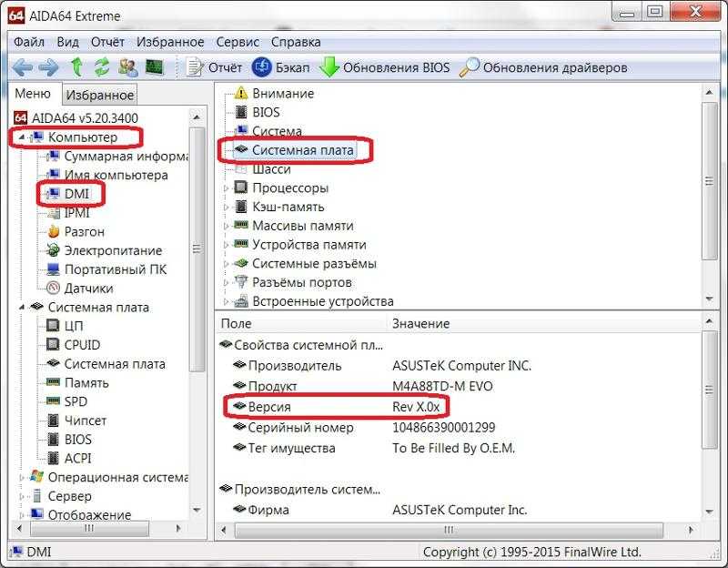Switch to the Меню tab

pyautogui.click(x=33, y=94)
